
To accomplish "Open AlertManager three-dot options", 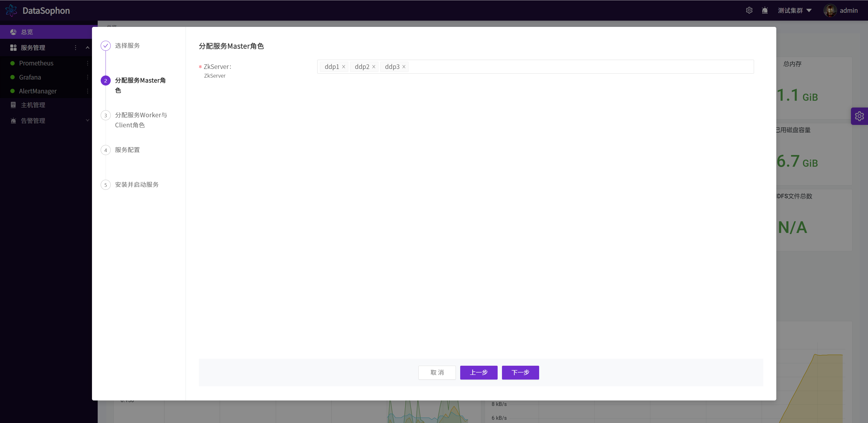I will tap(88, 91).
